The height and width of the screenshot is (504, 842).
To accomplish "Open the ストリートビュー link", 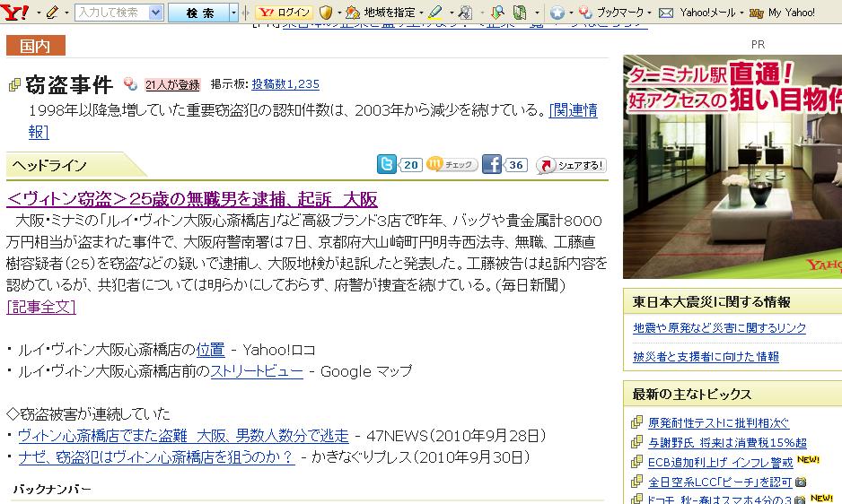I will (257, 371).
